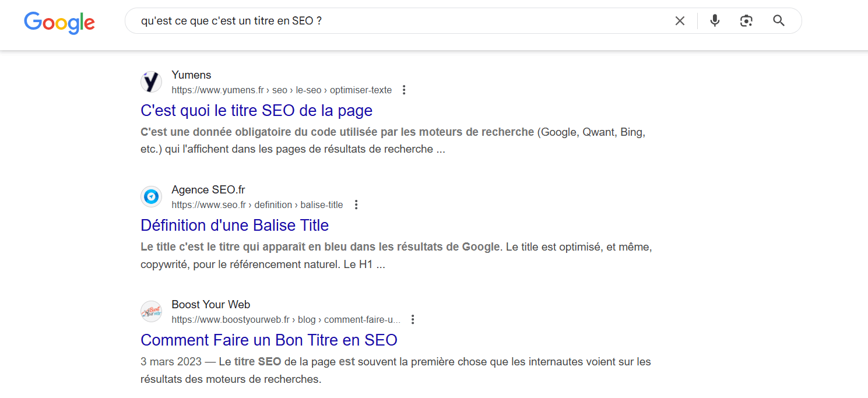Viewport: 868px width, 398px height.
Task: Open more options for Yumens result
Action: (x=404, y=90)
